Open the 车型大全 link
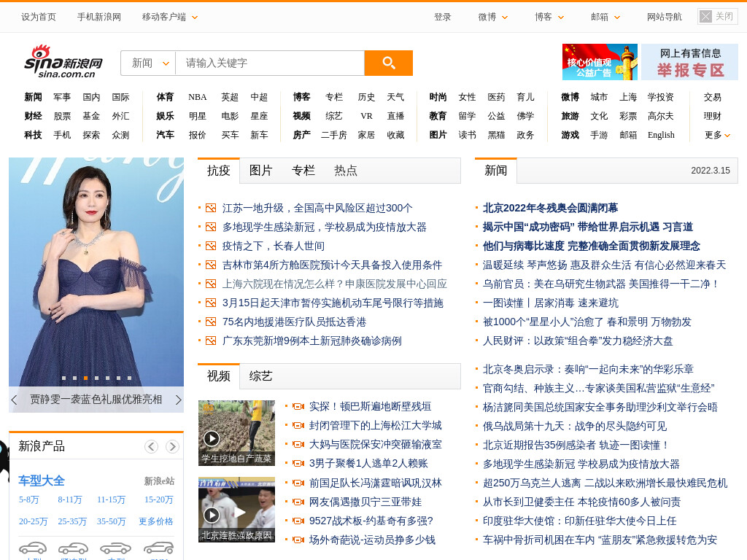This screenshot has width=747, height=560. pos(42,481)
